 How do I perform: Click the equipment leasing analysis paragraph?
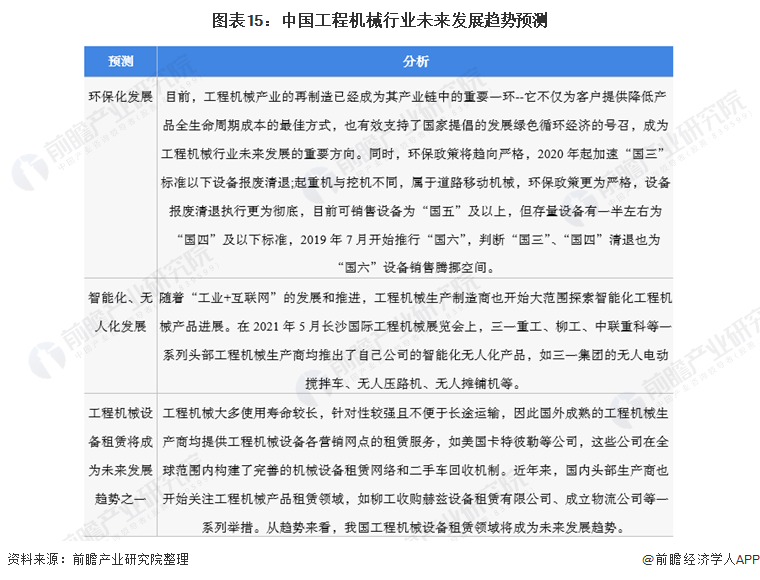pos(415,470)
